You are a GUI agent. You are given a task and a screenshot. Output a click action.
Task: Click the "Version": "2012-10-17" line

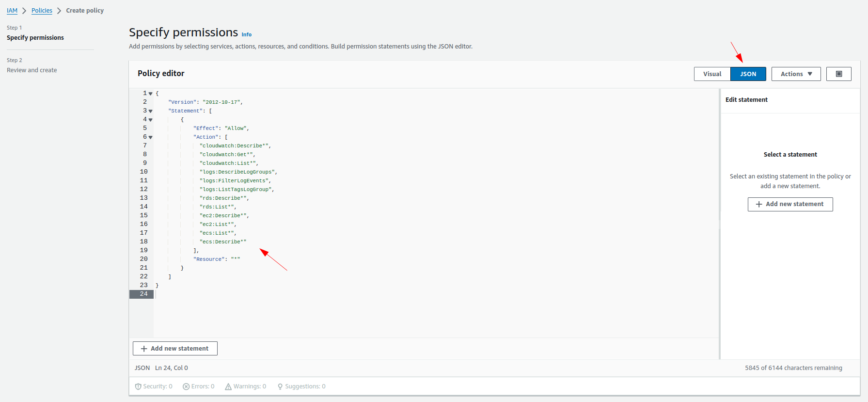[205, 102]
